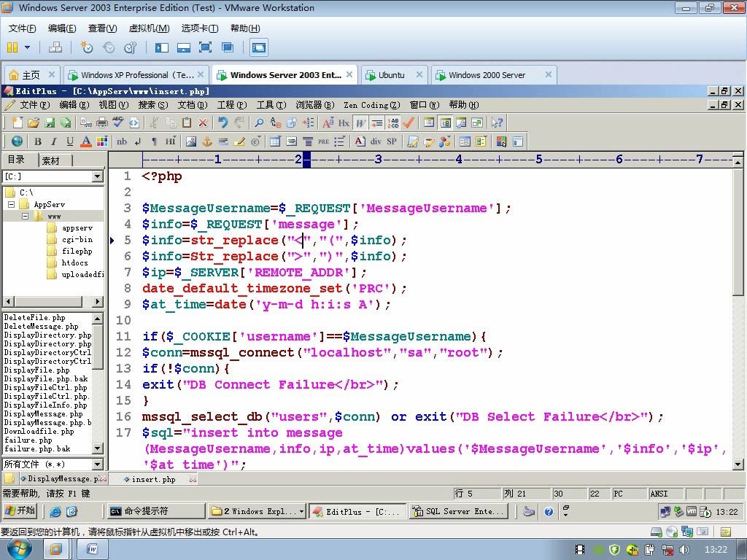747x560 pixels.
Task: Open the 文件(F) menu in EditPlus
Action: (x=34, y=105)
